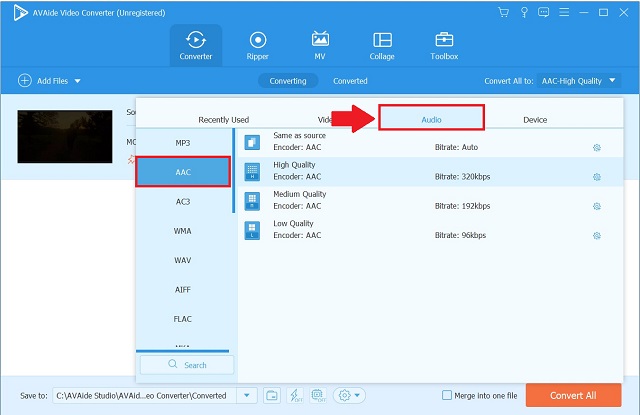Open Convert All to AAC-High Quality dropdown
The width and height of the screenshot is (640, 415).
(x=579, y=81)
